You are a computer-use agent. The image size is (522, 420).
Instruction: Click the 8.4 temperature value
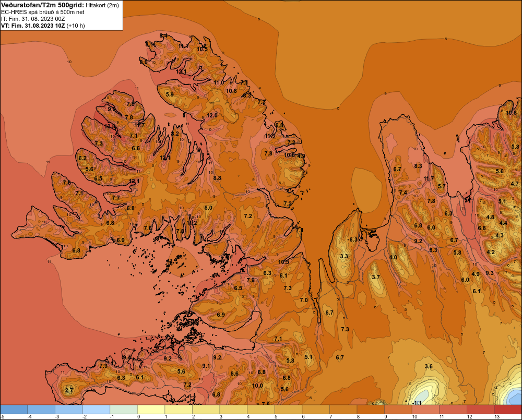click(163, 35)
